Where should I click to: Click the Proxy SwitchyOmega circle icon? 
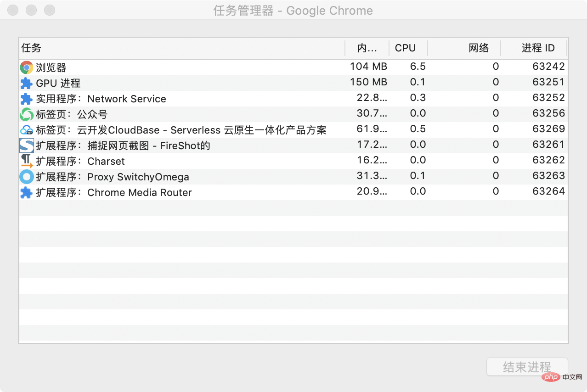27,177
